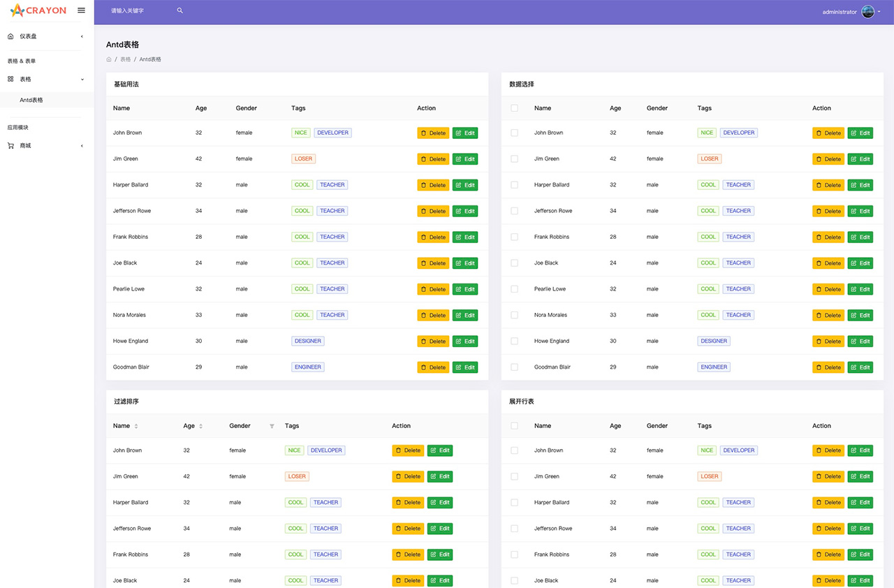Click DESIGNER tag in 数据选择 Howe England row

pyautogui.click(x=714, y=341)
